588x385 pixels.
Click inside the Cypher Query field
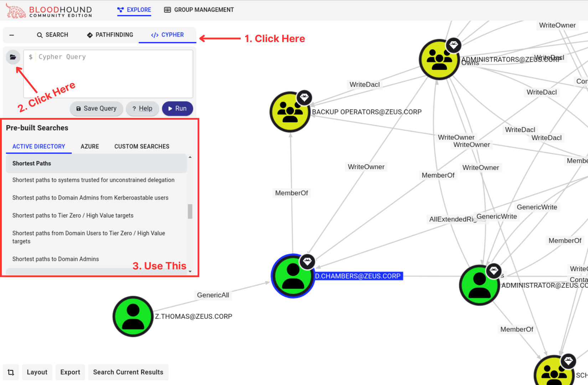point(108,74)
